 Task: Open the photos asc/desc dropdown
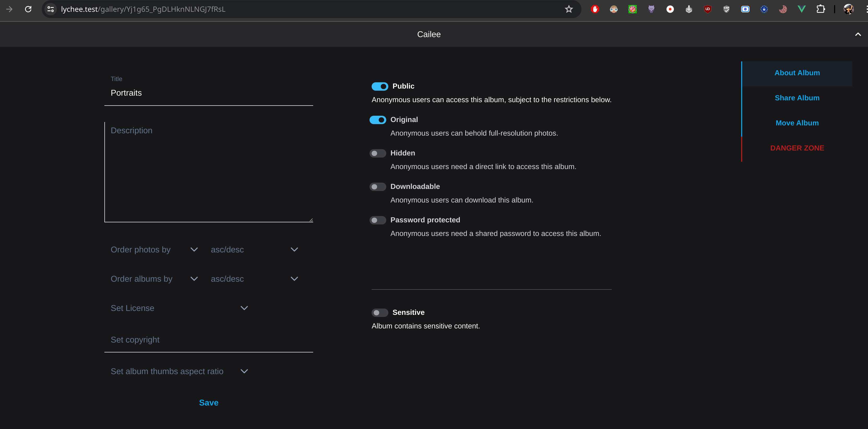254,250
